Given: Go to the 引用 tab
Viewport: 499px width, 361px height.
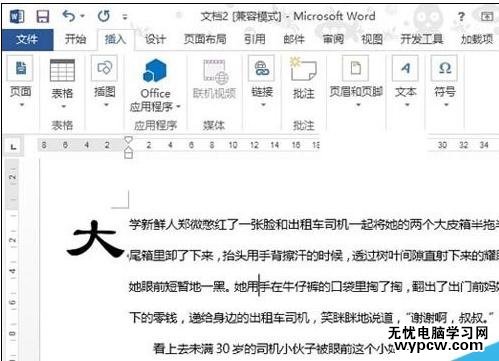Looking at the screenshot, I should [x=255, y=39].
